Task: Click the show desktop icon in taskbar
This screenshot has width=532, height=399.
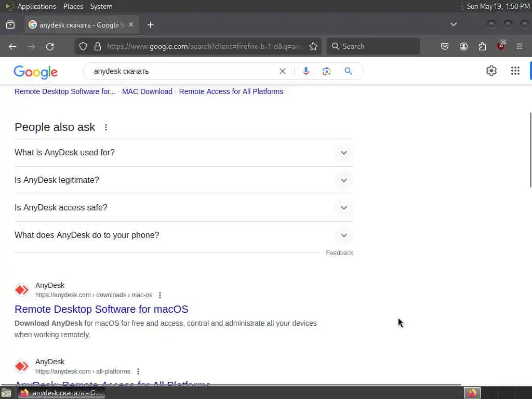Action: pyautogui.click(x=6, y=393)
